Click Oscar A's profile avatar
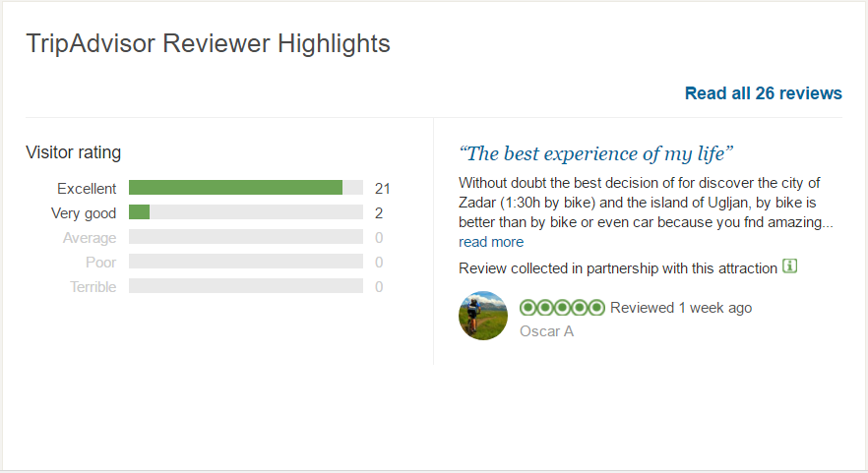This screenshot has width=868, height=473. click(x=483, y=316)
